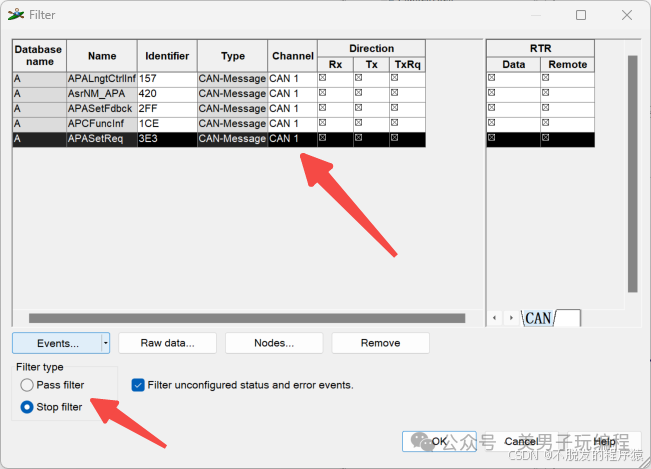
Task: Select the APCFuncInf message name
Action: pyautogui.click(x=102, y=124)
